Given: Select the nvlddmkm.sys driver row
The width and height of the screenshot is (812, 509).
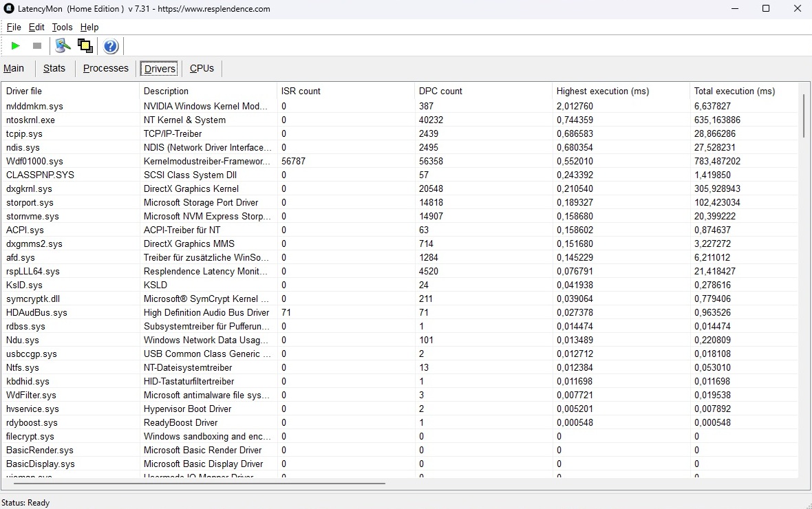Looking at the screenshot, I should (34, 106).
